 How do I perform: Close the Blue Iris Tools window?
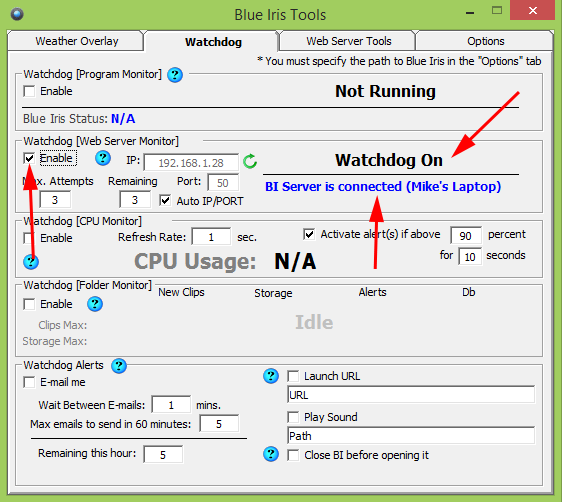[x=533, y=10]
